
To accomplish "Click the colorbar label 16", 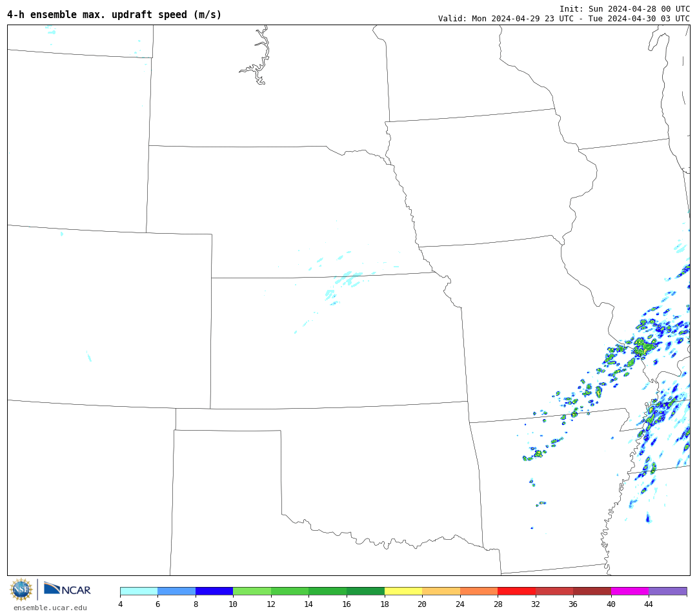I will [x=347, y=604].
